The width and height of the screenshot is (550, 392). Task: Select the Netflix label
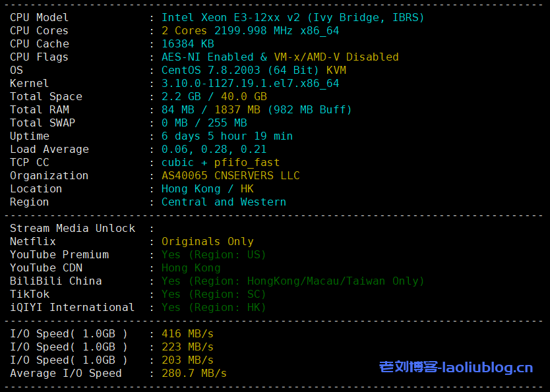pos(32,242)
